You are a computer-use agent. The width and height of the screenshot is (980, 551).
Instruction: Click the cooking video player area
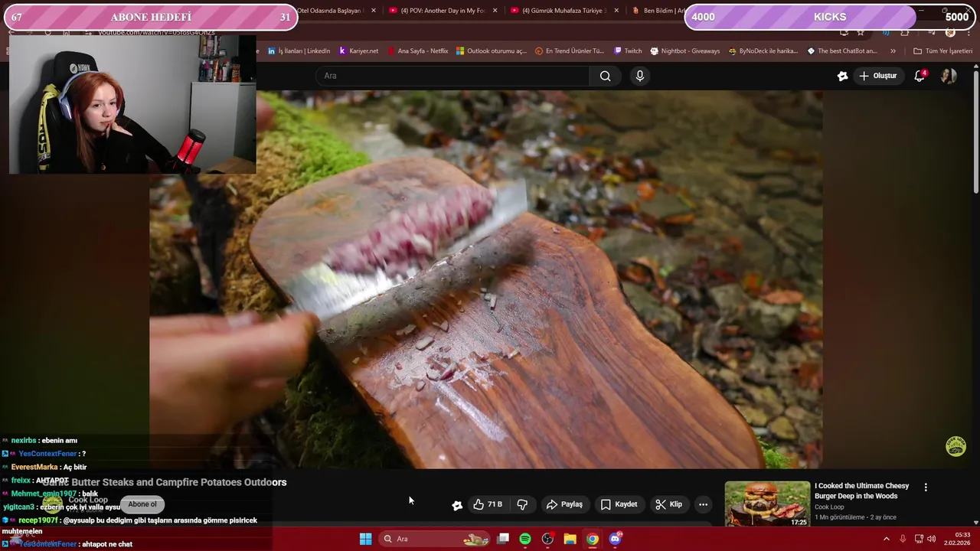pyautogui.click(x=486, y=279)
